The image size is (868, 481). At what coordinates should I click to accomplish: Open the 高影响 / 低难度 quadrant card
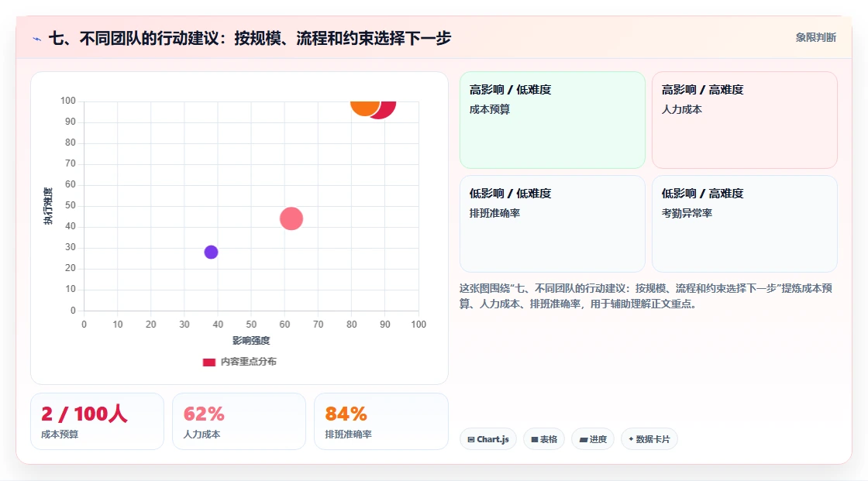553,120
